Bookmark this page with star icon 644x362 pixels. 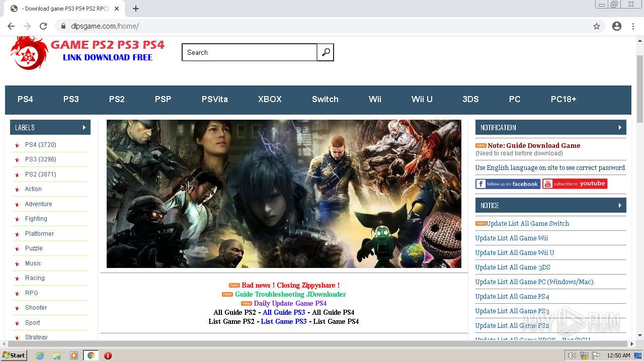597,26
